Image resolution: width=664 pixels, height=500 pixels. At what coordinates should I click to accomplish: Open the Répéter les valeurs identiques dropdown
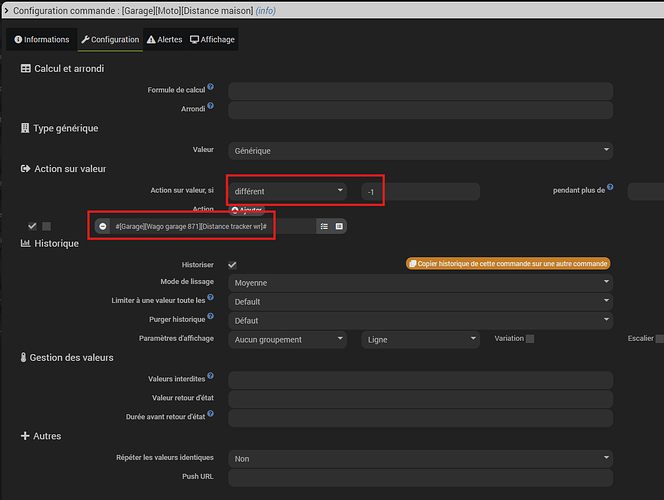420,459
